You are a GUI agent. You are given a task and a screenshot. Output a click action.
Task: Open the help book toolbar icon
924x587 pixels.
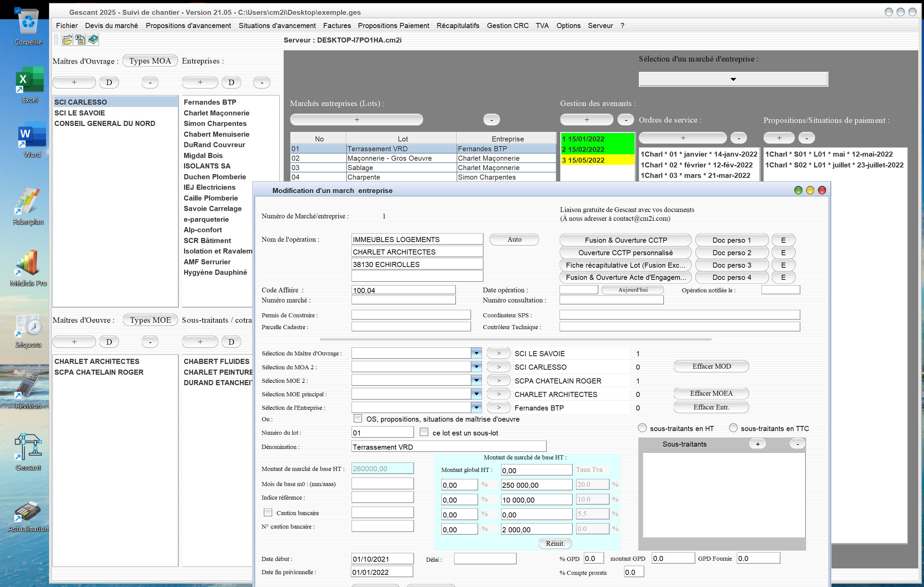tap(93, 39)
